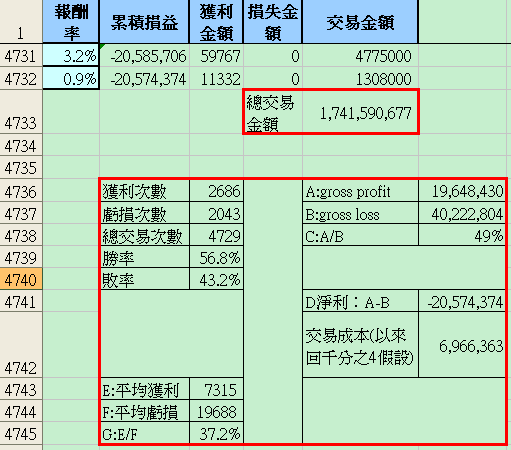This screenshot has height=450, width=511.
Task: Click the 總交易次數 label cell
Action: coord(145,235)
